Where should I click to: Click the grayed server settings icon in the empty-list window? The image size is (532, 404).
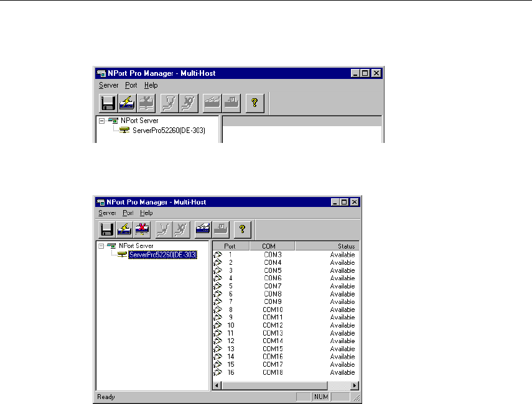pos(212,103)
